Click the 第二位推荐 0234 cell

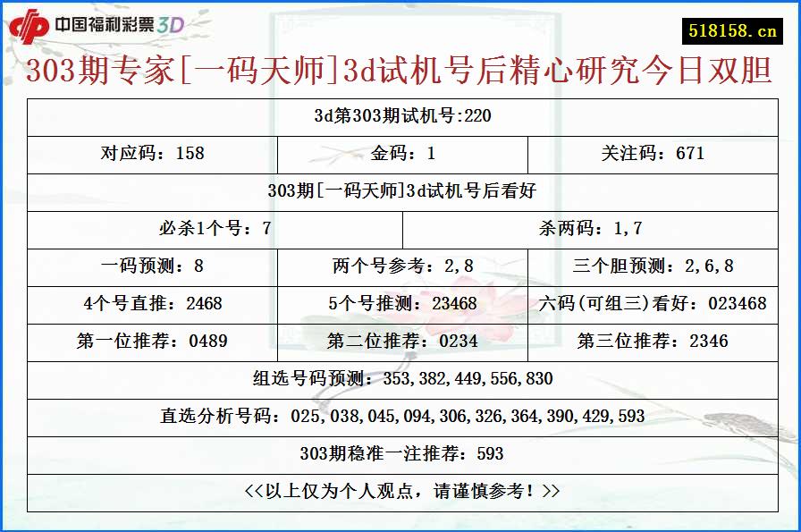[x=400, y=341]
